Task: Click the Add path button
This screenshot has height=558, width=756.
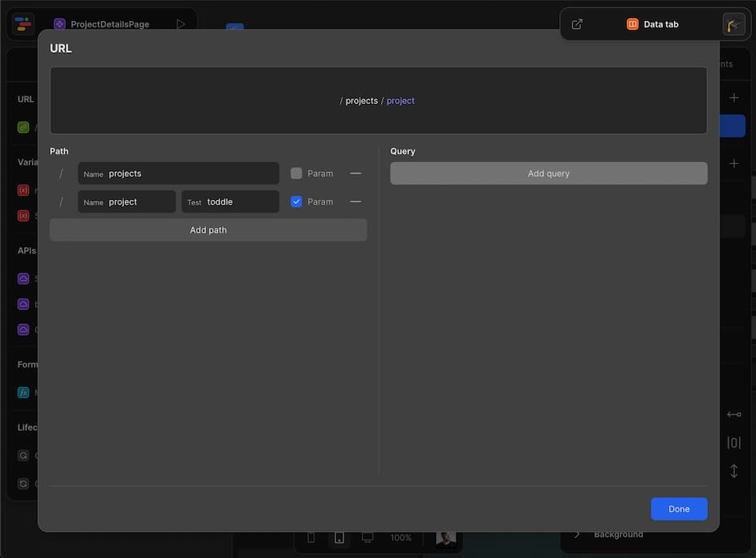Action: click(x=208, y=230)
